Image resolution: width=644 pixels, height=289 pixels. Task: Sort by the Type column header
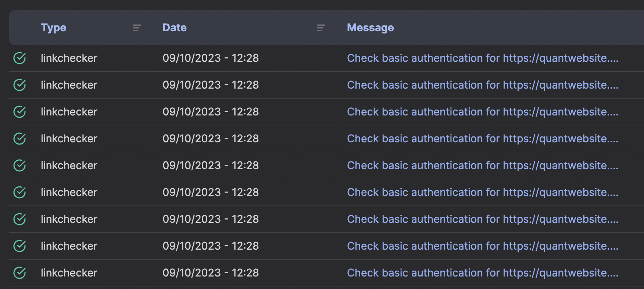[54, 28]
